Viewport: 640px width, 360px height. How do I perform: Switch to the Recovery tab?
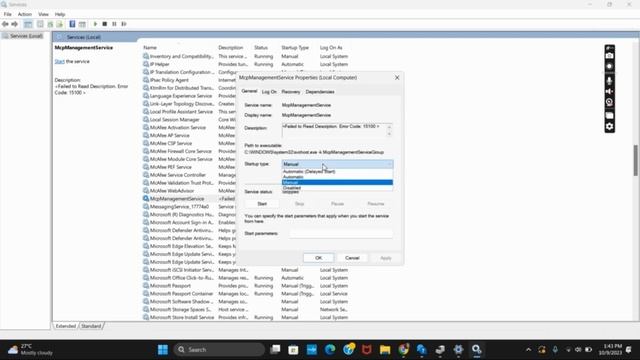291,92
